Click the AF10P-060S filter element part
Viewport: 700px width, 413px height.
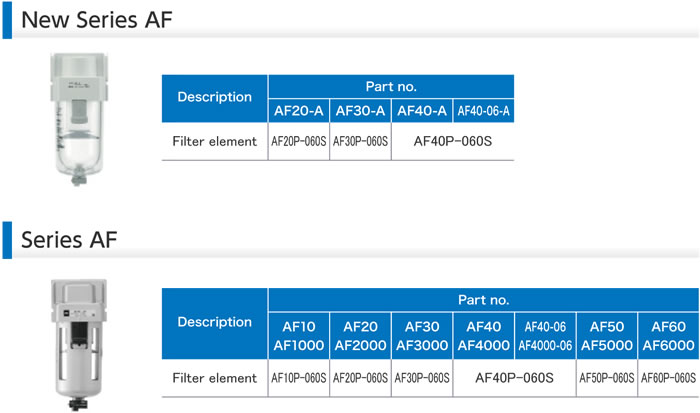(x=298, y=378)
